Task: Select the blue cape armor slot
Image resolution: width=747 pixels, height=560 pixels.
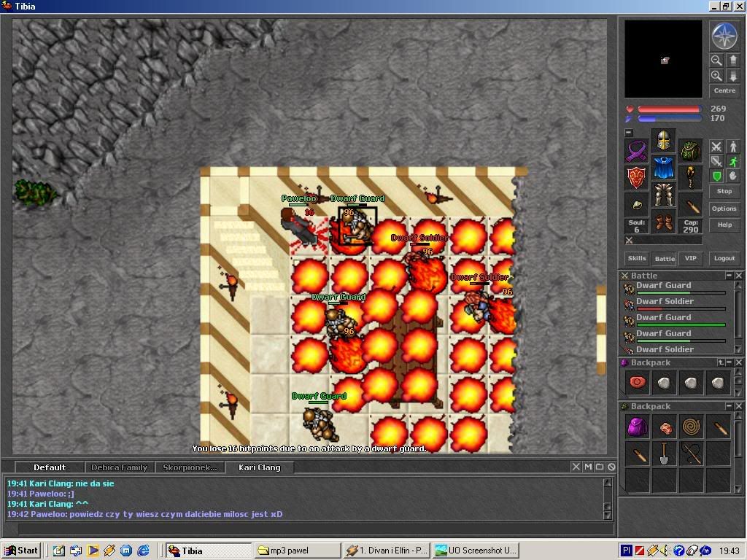Action: pyautogui.click(x=663, y=168)
